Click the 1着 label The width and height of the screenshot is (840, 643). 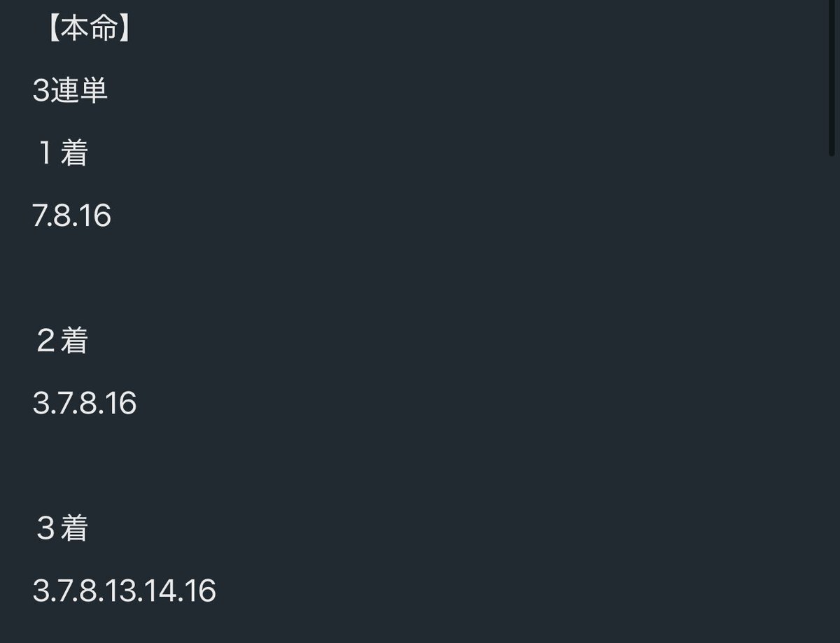click(62, 154)
